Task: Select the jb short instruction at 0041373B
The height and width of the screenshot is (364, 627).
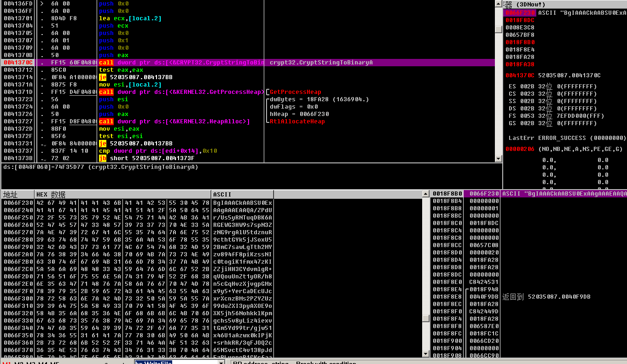Action: pos(103,158)
